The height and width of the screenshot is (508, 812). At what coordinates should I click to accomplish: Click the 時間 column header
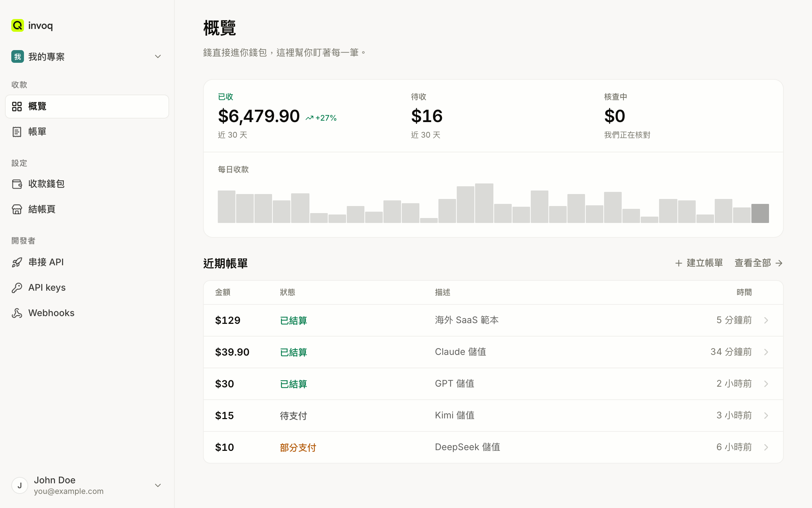(744, 292)
